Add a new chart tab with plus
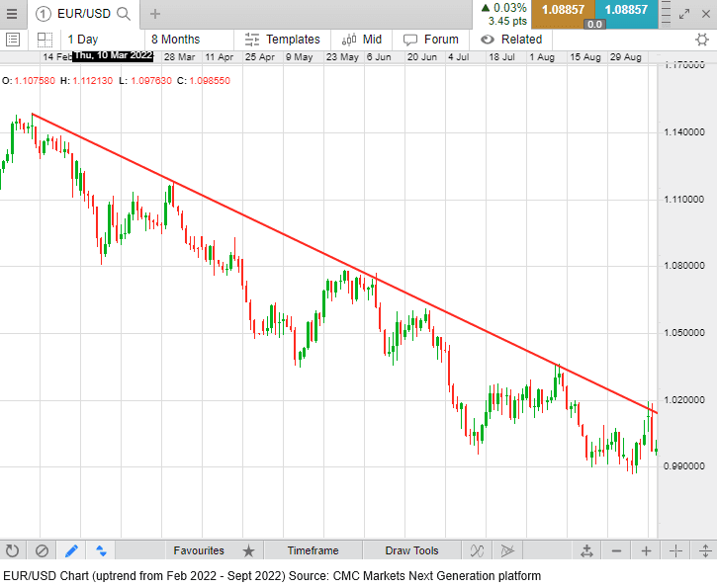The width and height of the screenshot is (717, 588). [x=155, y=13]
